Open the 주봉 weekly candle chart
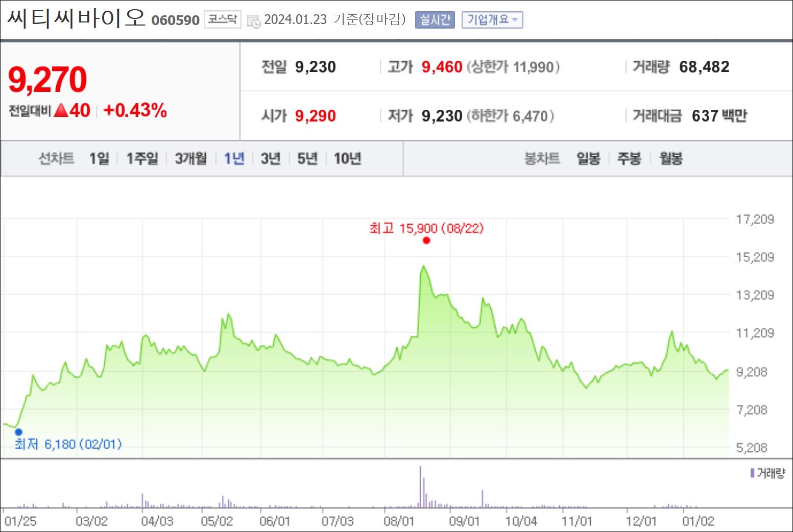The image size is (793, 532). point(629,159)
